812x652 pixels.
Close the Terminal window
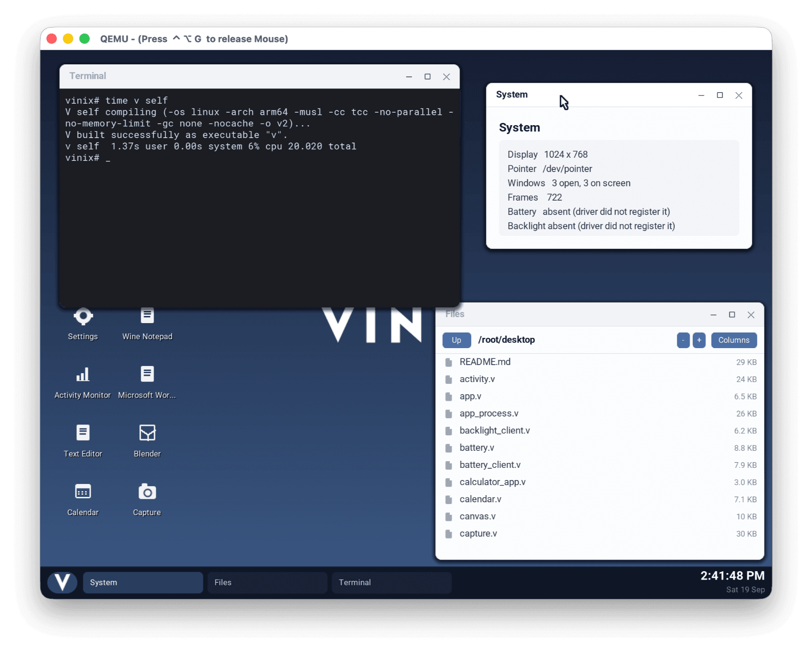(x=446, y=77)
